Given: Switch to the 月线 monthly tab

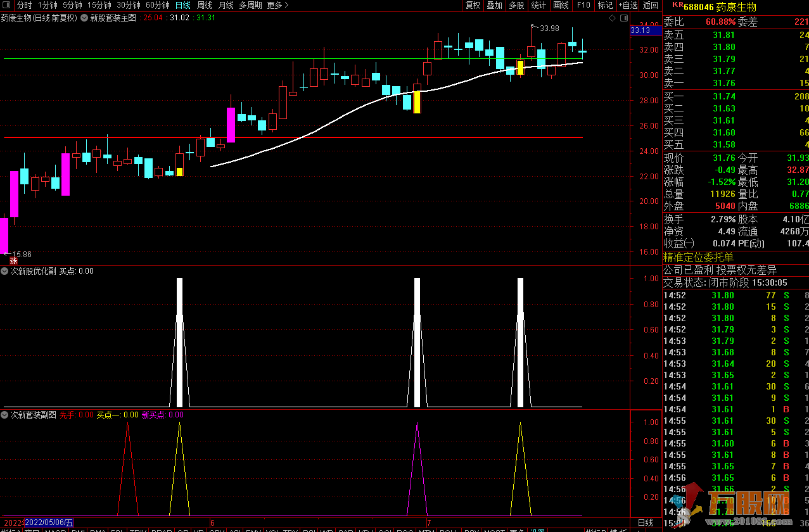Looking at the screenshot, I should pos(226,5).
